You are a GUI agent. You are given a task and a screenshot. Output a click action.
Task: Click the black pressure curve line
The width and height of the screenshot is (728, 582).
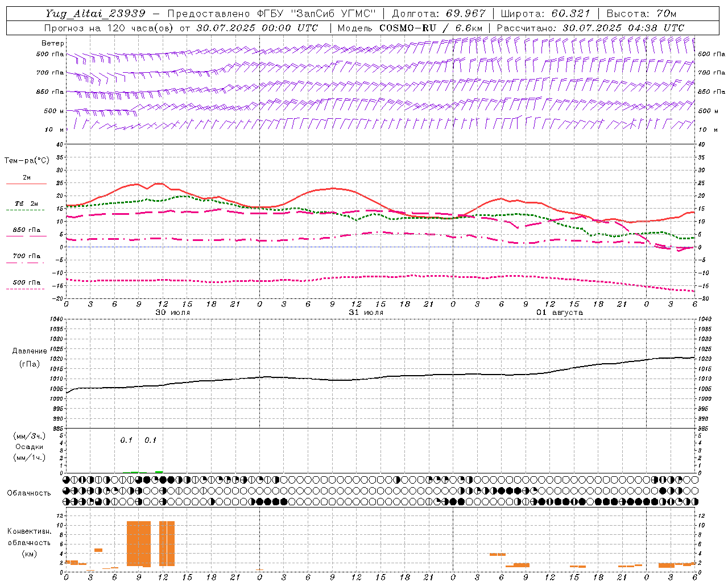(381, 379)
